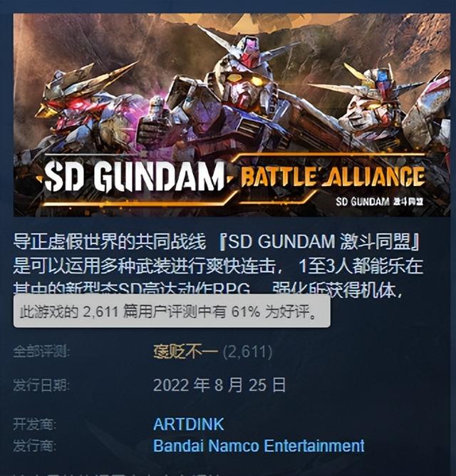Click the orange BATTLE ALLIANCE logo text
This screenshot has height=476, width=456.
pyautogui.click(x=333, y=177)
